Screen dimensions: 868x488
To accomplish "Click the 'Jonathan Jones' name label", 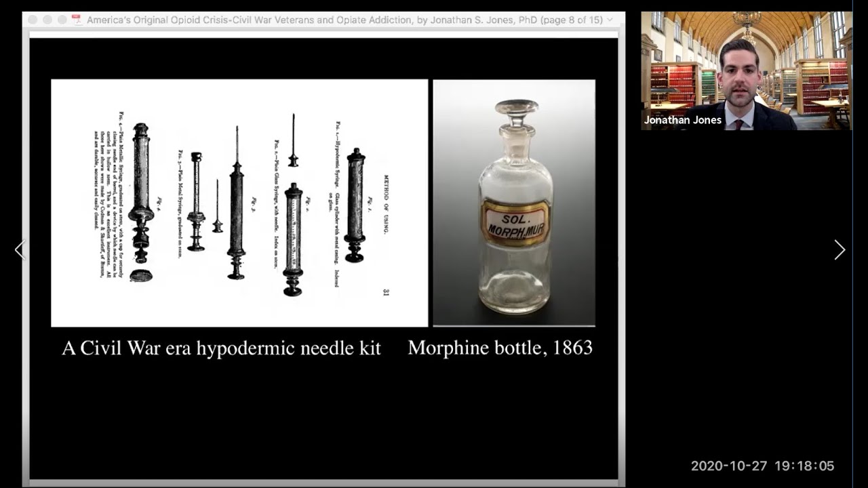I will pyautogui.click(x=683, y=120).
